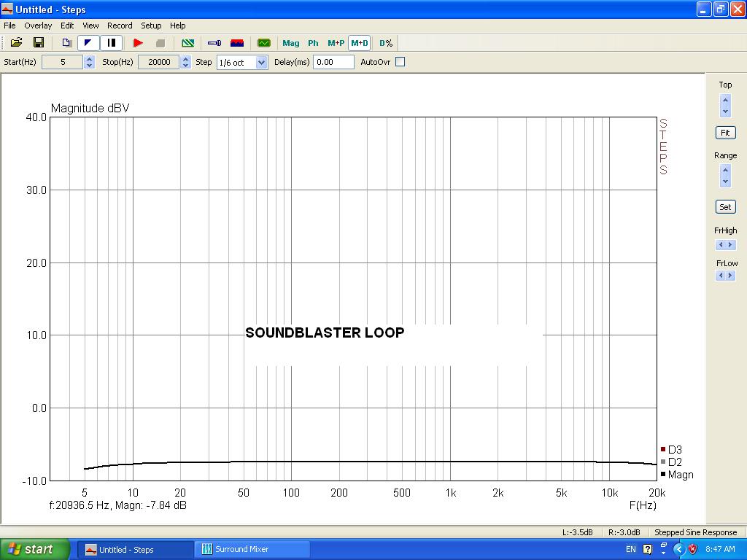747x560 pixels.
Task: Decrease Range with down arrow
Action: [725, 182]
